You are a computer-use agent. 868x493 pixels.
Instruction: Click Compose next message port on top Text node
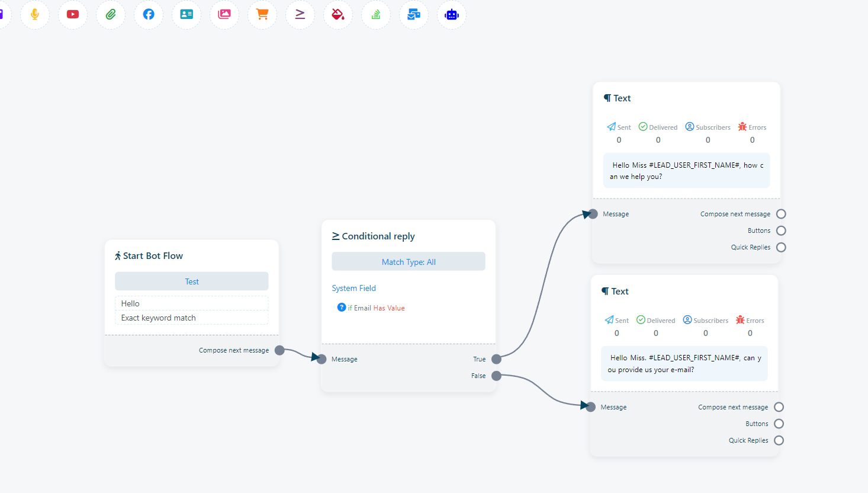click(781, 214)
